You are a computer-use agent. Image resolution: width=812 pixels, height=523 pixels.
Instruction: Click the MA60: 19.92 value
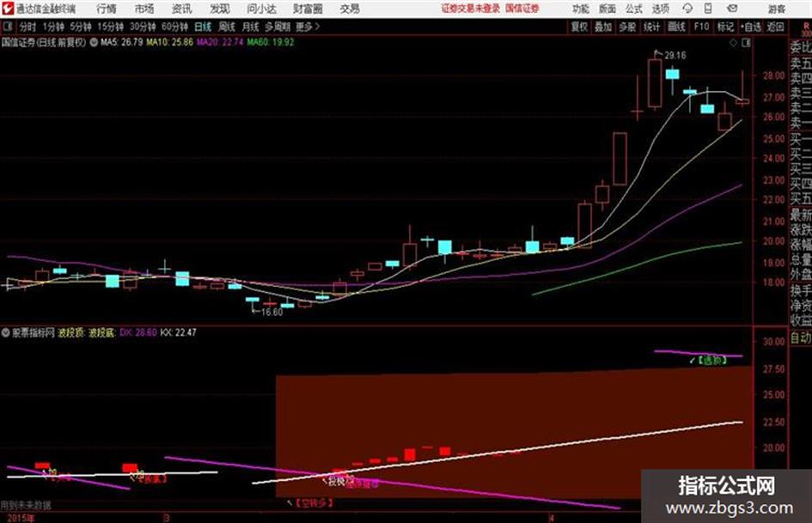coord(271,42)
